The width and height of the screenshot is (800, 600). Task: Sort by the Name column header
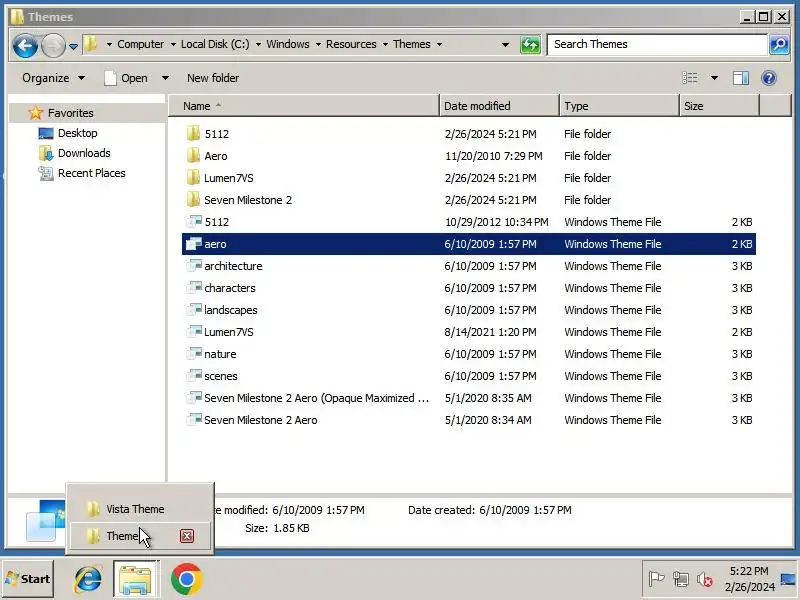pos(304,106)
